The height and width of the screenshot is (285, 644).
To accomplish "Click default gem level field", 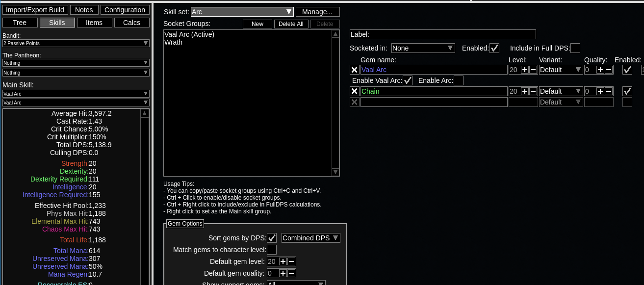I will click(273, 261).
